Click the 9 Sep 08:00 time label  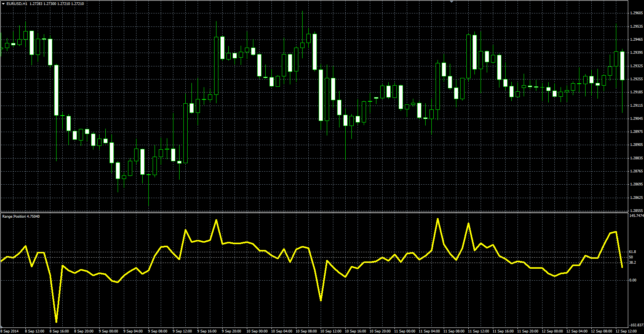tap(158, 331)
